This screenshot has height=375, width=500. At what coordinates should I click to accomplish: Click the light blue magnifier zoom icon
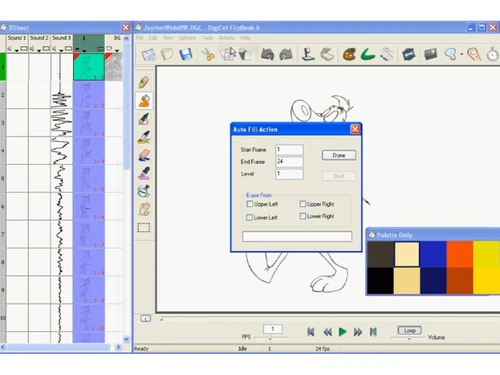[x=451, y=54]
